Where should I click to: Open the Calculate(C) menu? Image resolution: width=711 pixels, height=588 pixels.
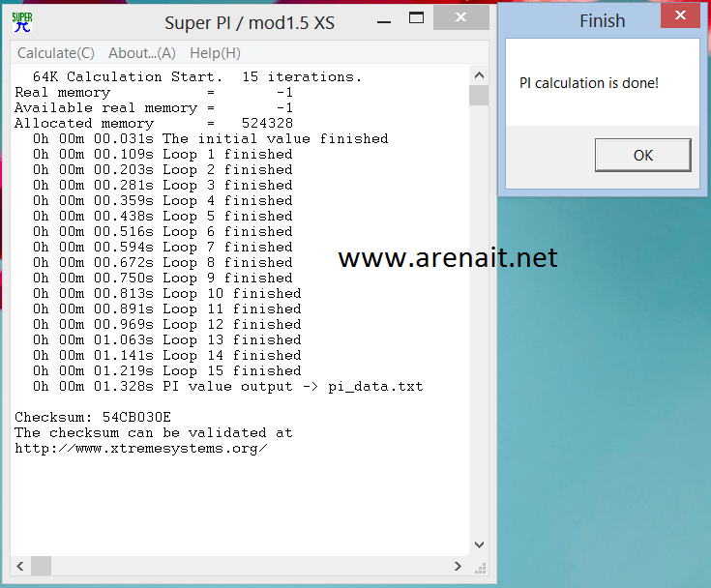pos(56,53)
